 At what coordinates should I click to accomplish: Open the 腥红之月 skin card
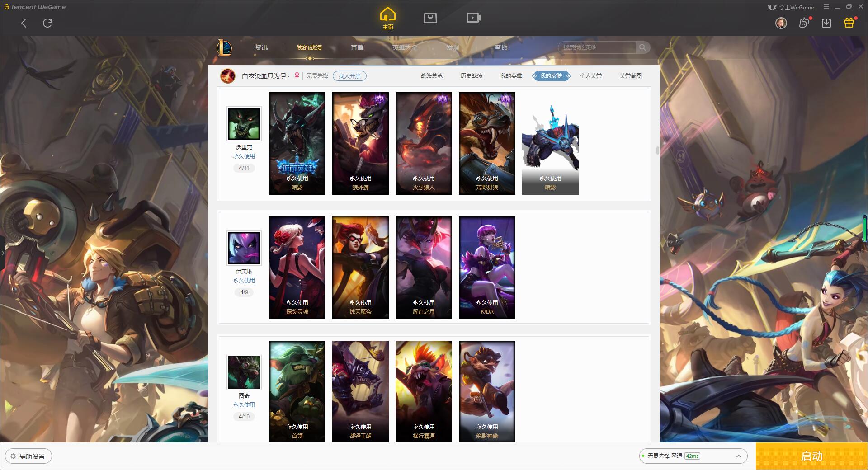pyautogui.click(x=424, y=268)
